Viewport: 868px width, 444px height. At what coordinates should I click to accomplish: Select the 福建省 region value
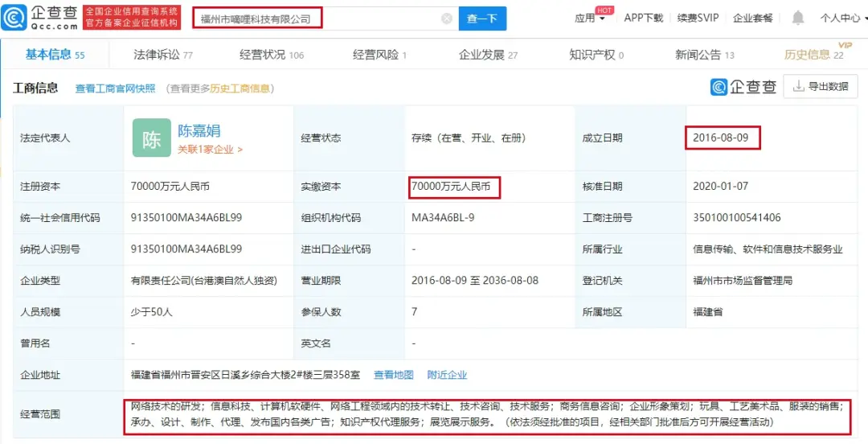[707, 312]
